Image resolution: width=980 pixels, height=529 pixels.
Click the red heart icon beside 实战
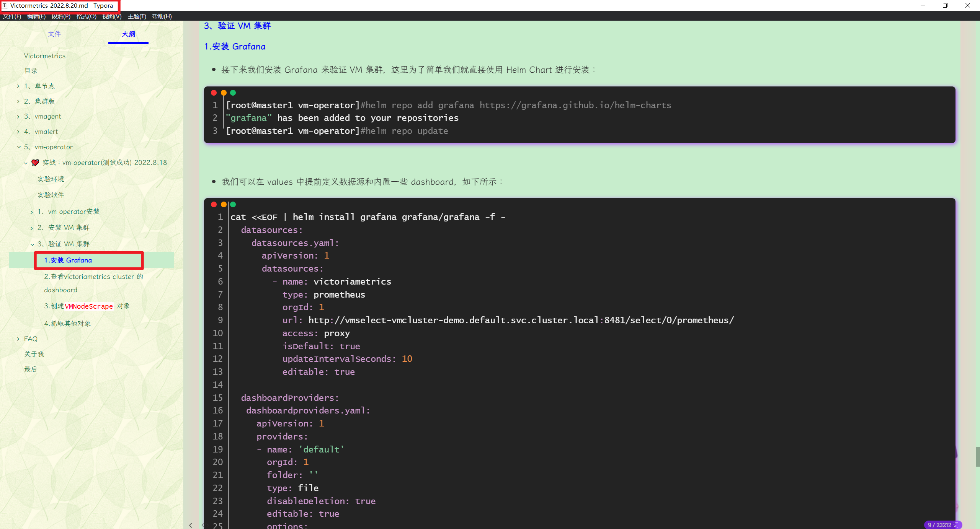(35, 163)
